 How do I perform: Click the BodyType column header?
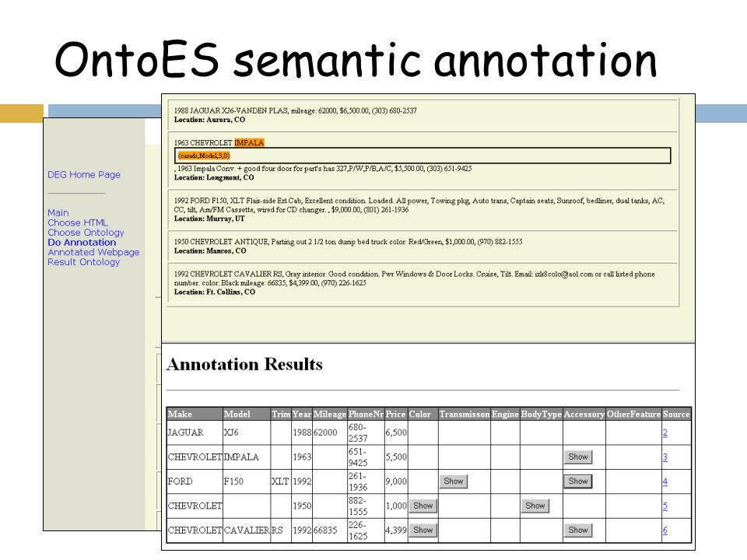(542, 415)
